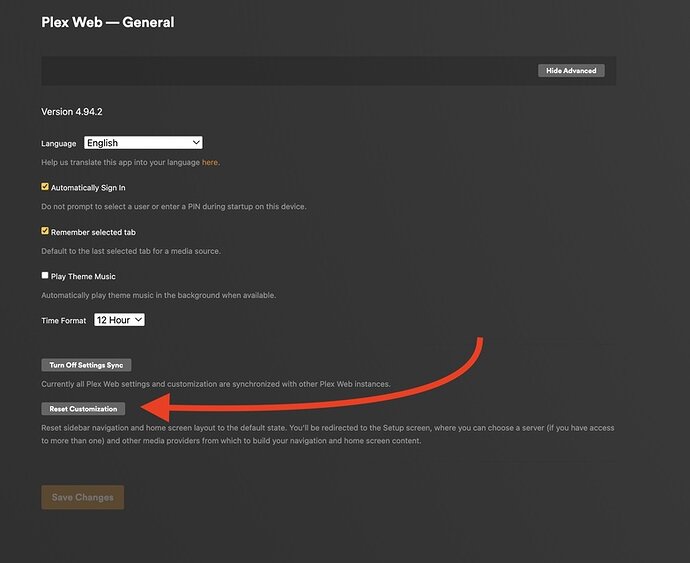Click the 'Plex Web — General' heading
This screenshot has width=690, height=563.
coord(108,22)
